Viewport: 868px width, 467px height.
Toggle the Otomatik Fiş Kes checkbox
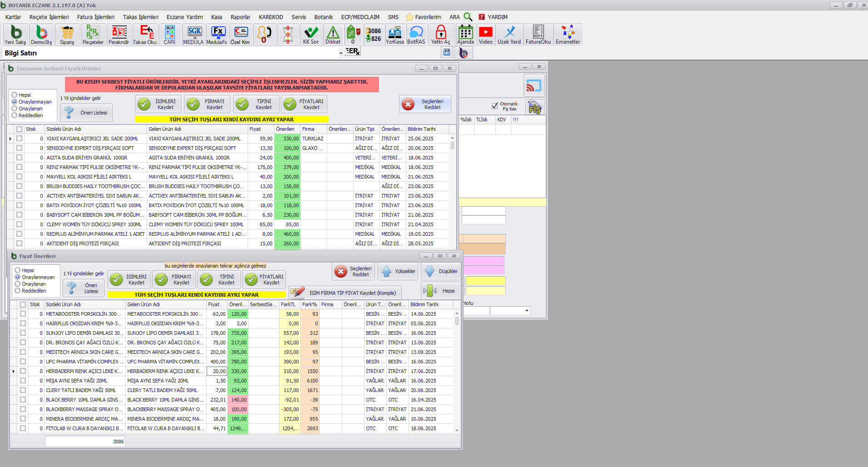click(494, 106)
